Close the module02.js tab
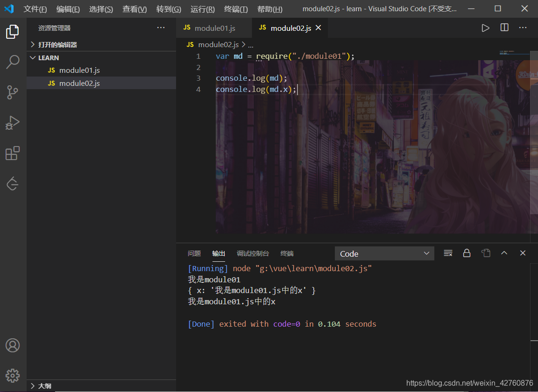Image resolution: width=538 pixels, height=392 pixels. tap(319, 28)
